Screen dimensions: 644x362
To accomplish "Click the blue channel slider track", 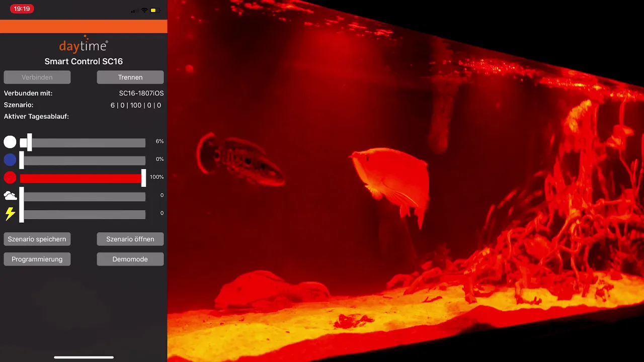I will pyautogui.click(x=83, y=161).
